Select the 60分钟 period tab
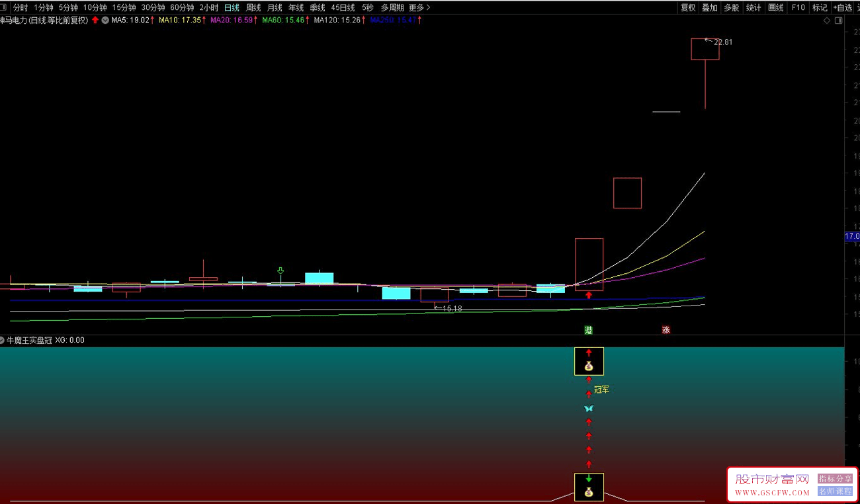 click(x=183, y=8)
